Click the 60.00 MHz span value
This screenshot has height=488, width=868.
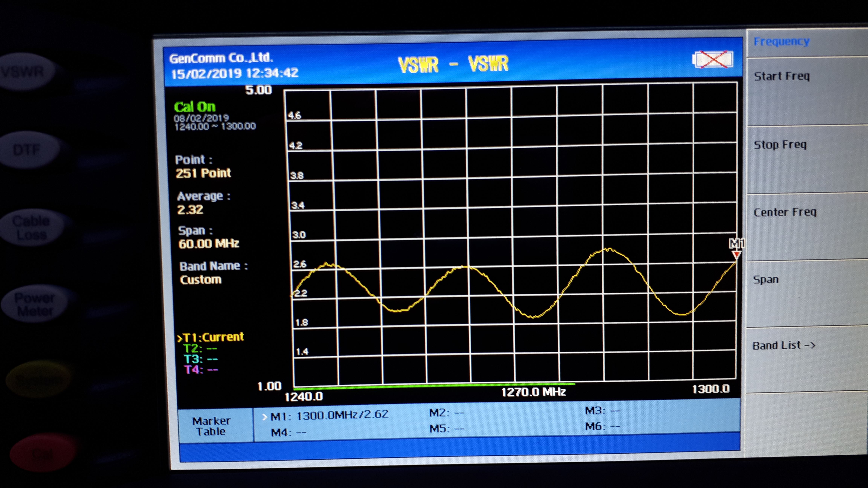(209, 243)
